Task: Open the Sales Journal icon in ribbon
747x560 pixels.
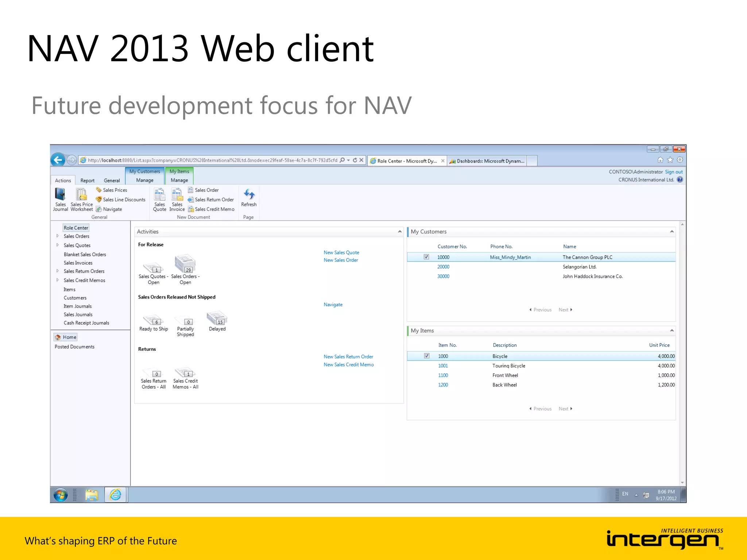Action: [x=60, y=199]
